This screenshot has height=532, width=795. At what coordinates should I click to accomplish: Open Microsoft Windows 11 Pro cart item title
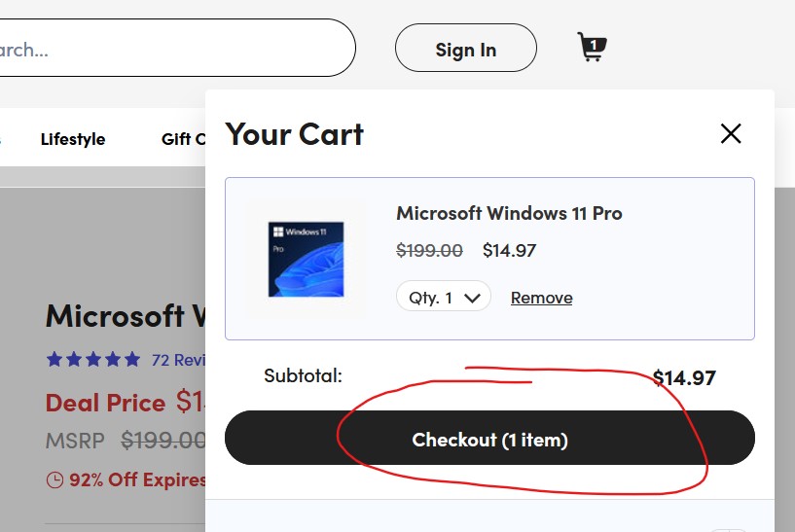(509, 213)
